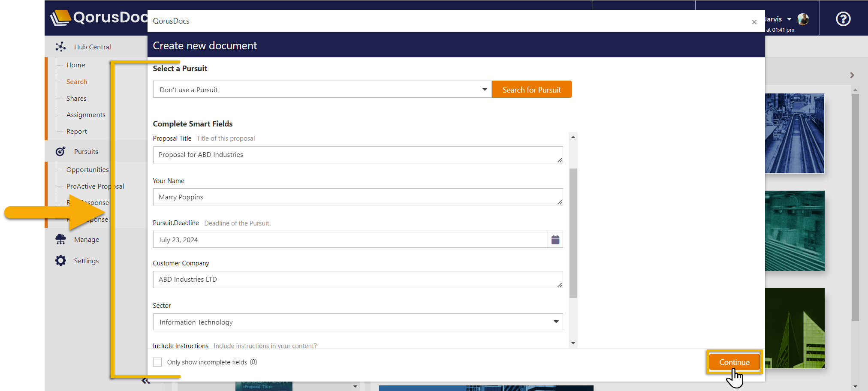The image size is (868, 391).
Task: Click the Smart Fields vertical scrollbar
Action: [x=573, y=233]
